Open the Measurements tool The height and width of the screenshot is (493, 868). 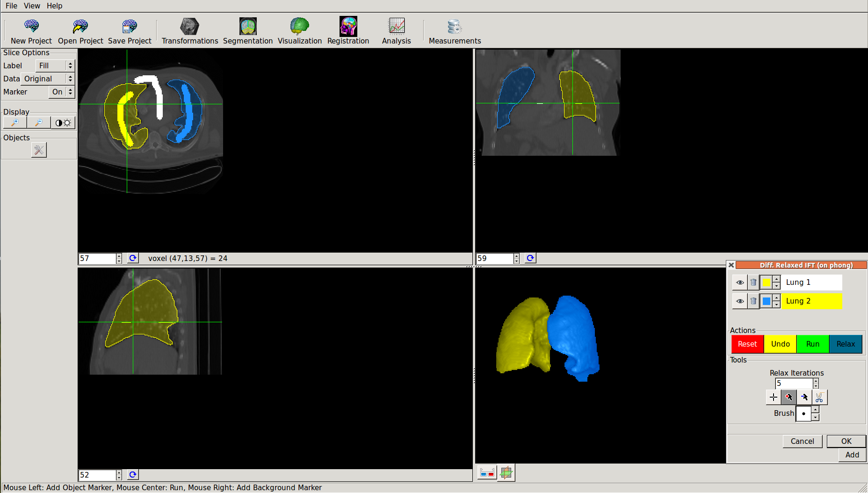click(x=455, y=31)
